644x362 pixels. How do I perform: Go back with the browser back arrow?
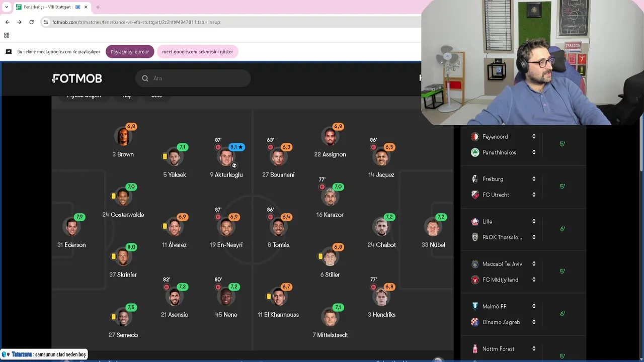(x=7, y=22)
